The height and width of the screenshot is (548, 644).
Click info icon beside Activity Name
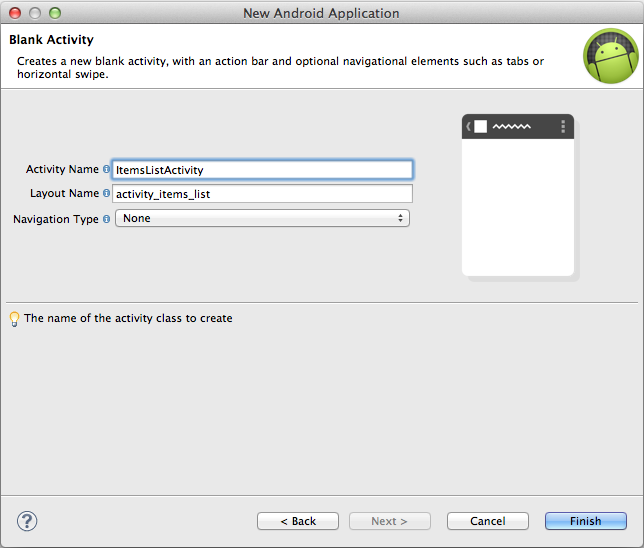106,169
